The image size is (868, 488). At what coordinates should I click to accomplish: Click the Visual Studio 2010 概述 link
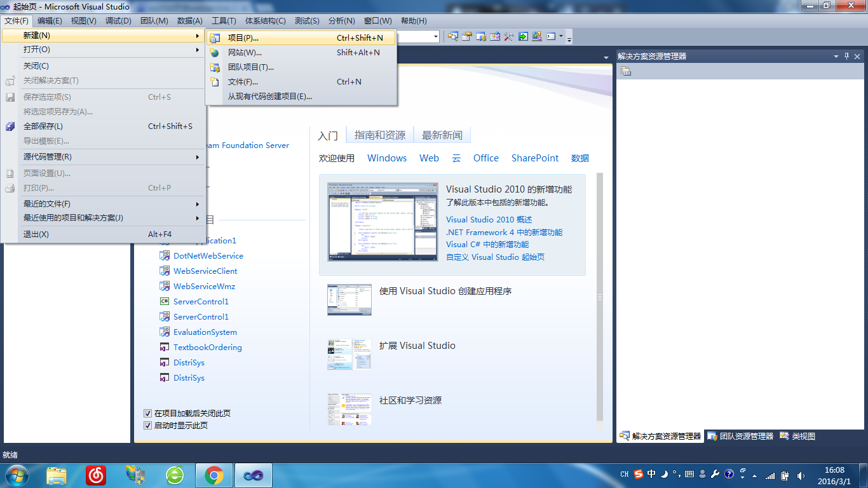[x=489, y=220]
